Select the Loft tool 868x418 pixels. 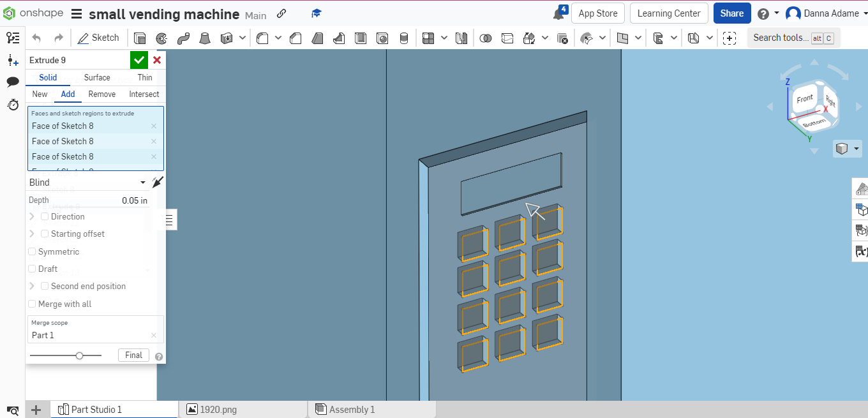[x=206, y=38]
